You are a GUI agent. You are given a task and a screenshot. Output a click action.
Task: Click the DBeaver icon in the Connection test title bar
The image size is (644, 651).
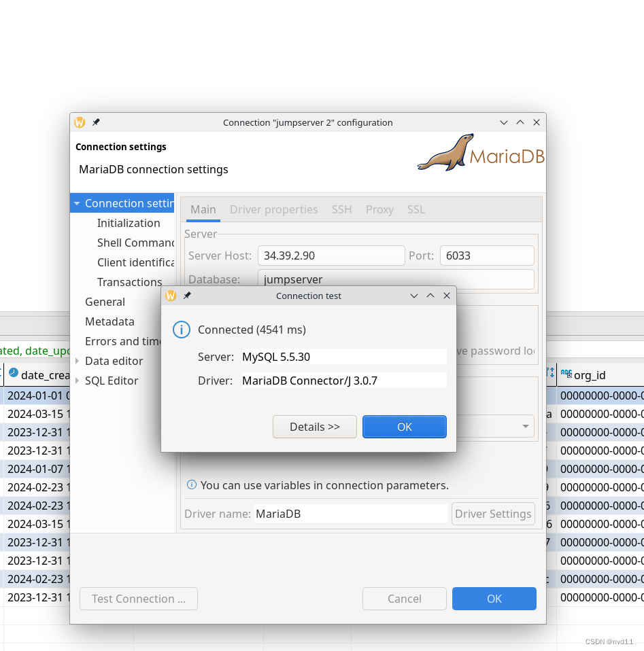[171, 296]
